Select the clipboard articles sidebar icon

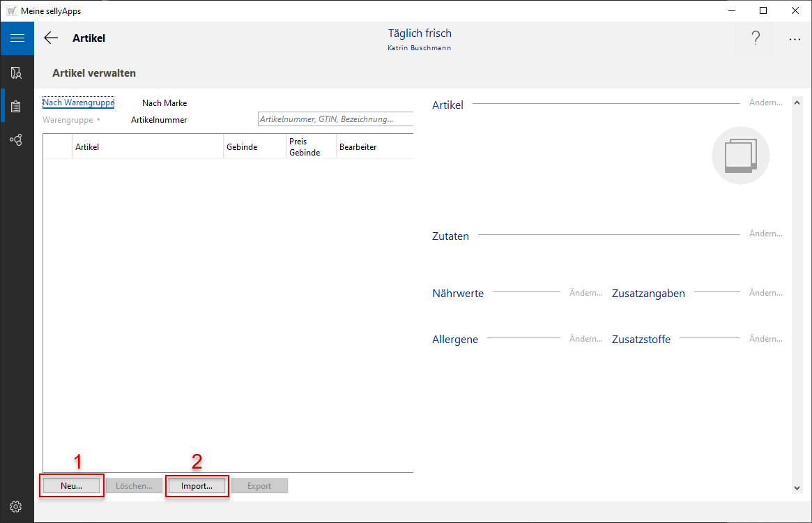(x=17, y=106)
